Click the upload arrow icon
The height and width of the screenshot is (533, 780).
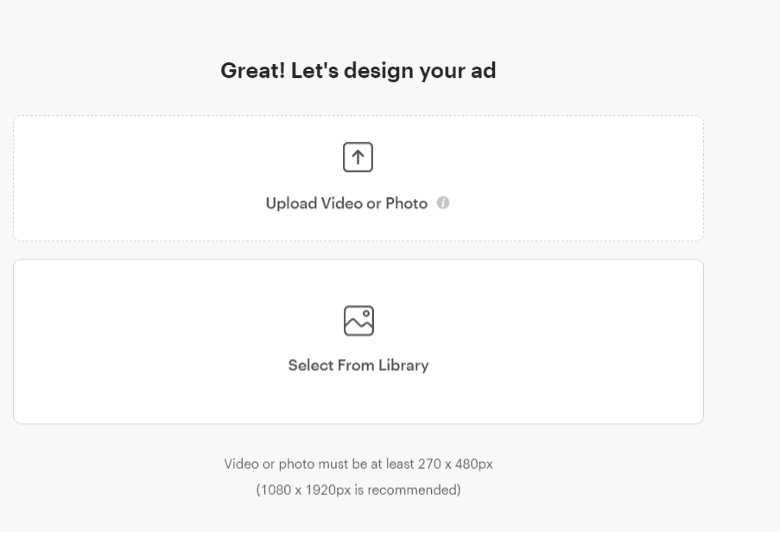tap(358, 157)
